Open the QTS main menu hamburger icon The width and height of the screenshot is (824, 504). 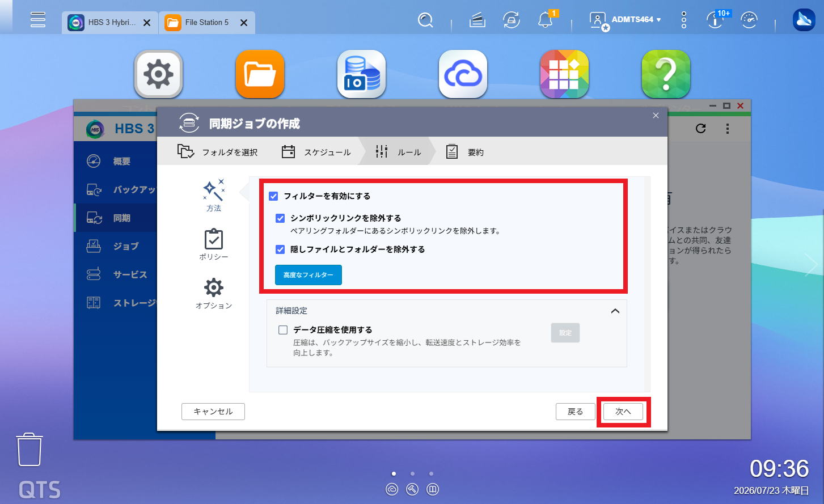click(x=38, y=19)
